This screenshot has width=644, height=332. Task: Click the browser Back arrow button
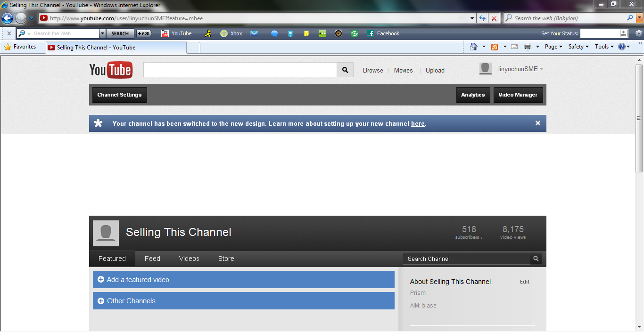point(8,18)
